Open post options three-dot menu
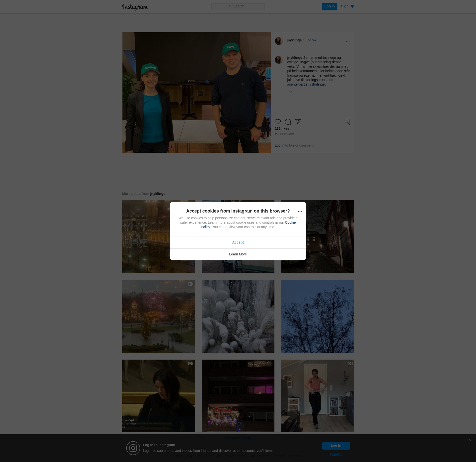 [348, 41]
